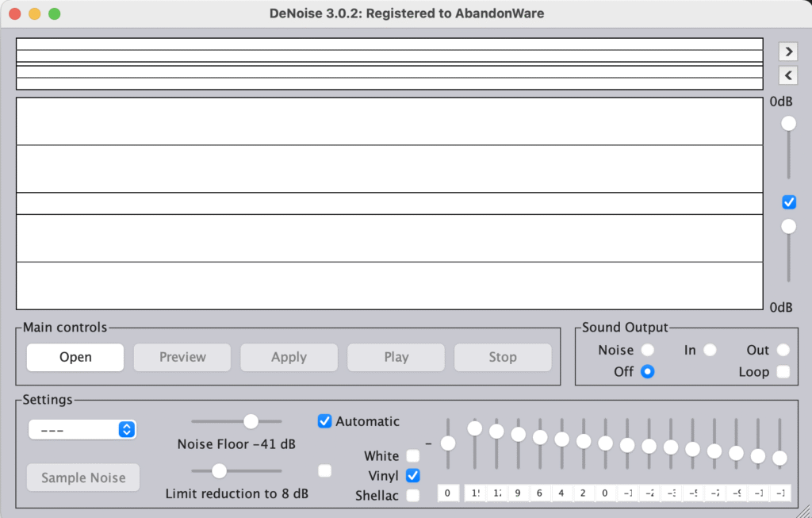Viewport: 812px width, 518px height.
Task: Click the EQ slider above the 4 field
Action: (562, 444)
